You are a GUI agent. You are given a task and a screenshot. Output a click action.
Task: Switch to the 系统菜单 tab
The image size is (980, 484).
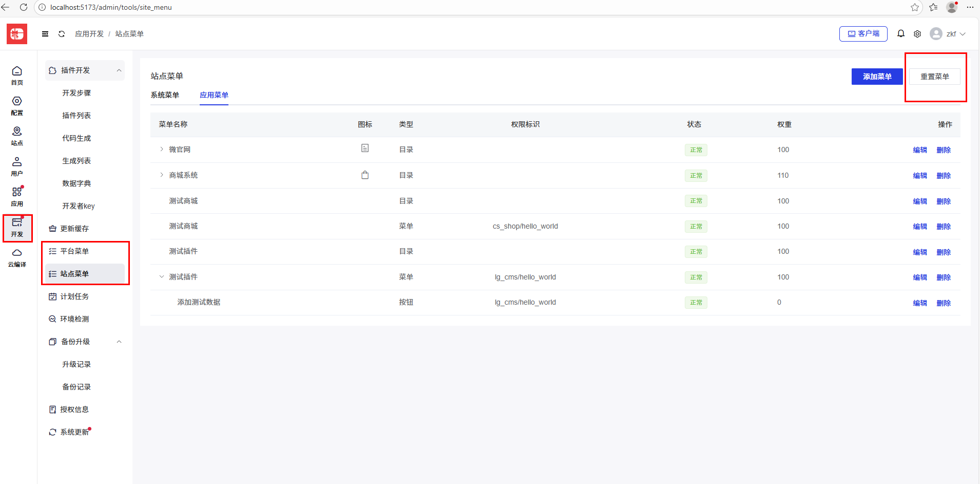click(165, 95)
